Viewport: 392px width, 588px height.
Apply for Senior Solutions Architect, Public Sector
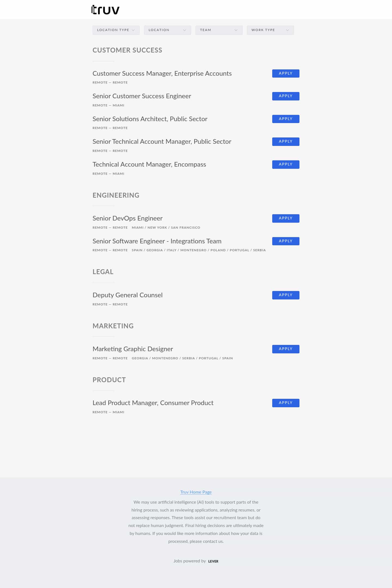[x=285, y=119]
